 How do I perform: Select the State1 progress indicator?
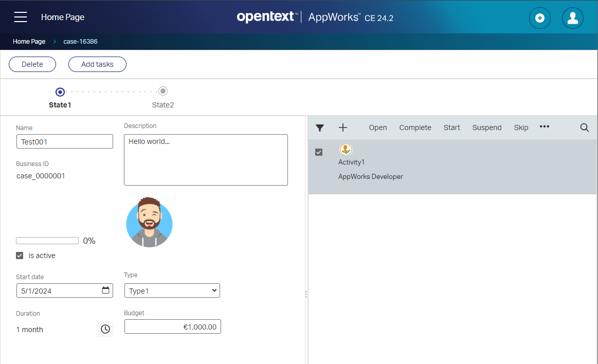[x=60, y=92]
